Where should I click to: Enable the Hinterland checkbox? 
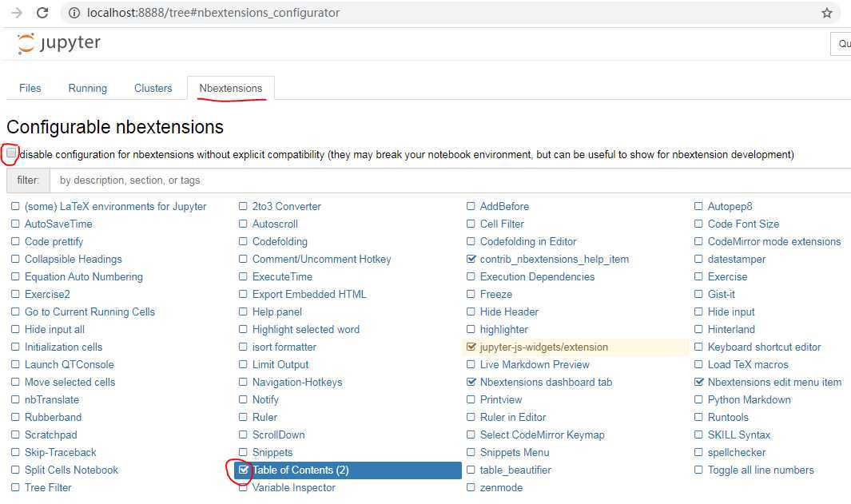698,329
